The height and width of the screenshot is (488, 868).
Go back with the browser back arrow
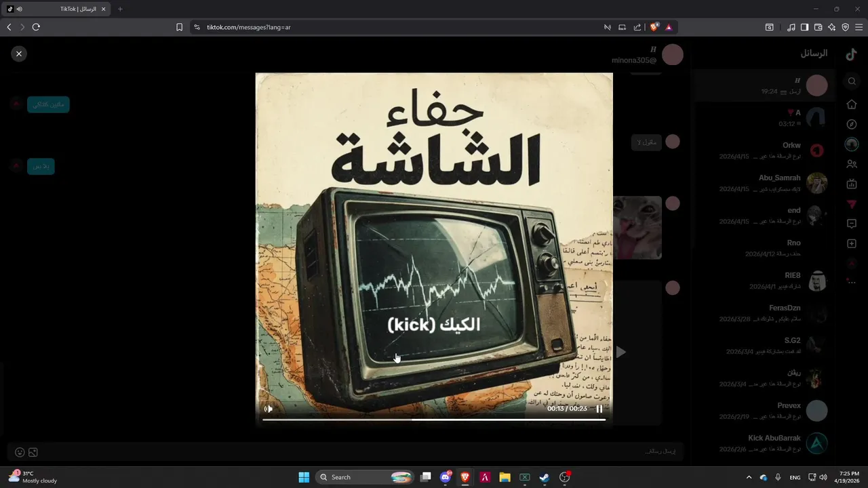(9, 27)
